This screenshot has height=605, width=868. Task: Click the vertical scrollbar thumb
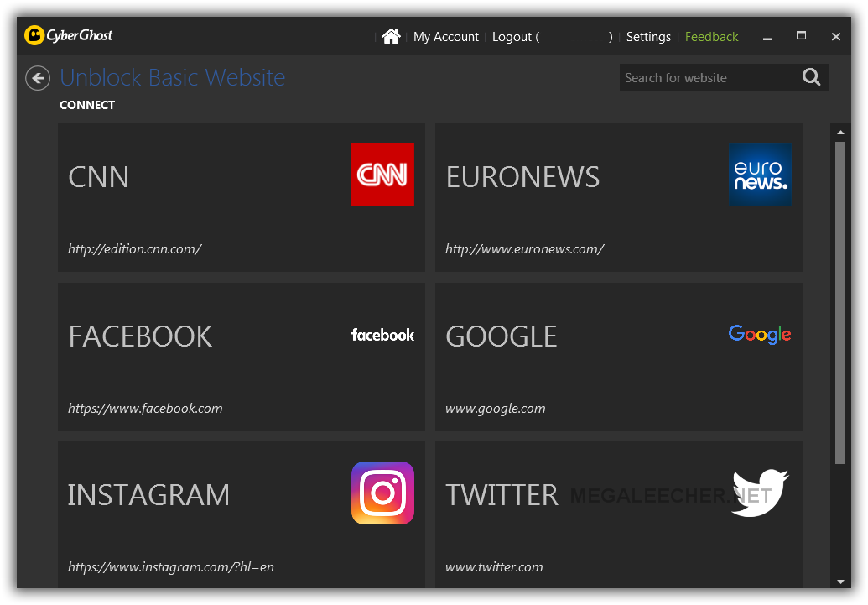click(840, 302)
